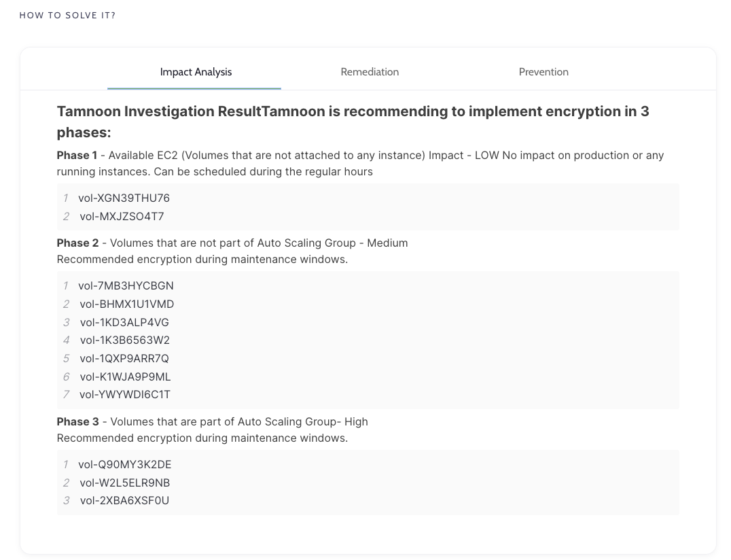This screenshot has height=560, width=731.
Task: Click on vol-1KD3ALP4VG entry
Action: 124,322
